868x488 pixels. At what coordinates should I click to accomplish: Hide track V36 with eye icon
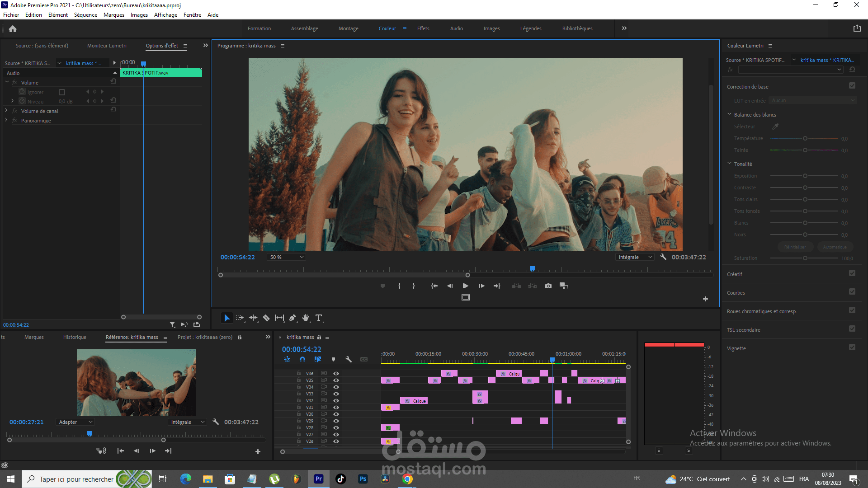click(336, 374)
